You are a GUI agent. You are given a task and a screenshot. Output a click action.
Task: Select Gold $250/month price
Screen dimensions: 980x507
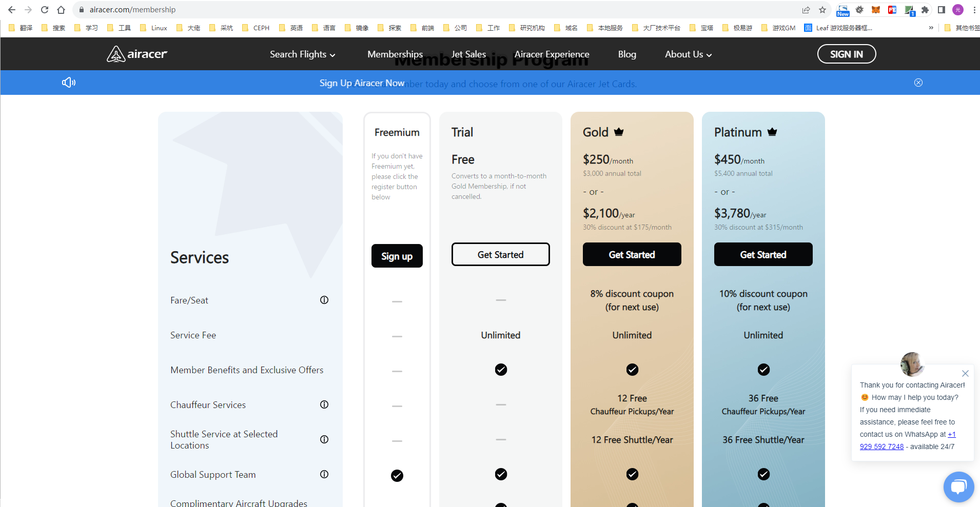click(x=608, y=160)
